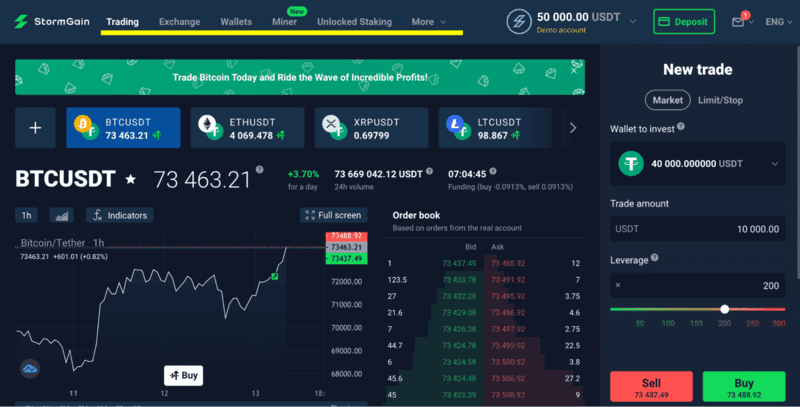Open the Indicators menu
Screen dimensions: 800x407
click(x=119, y=215)
